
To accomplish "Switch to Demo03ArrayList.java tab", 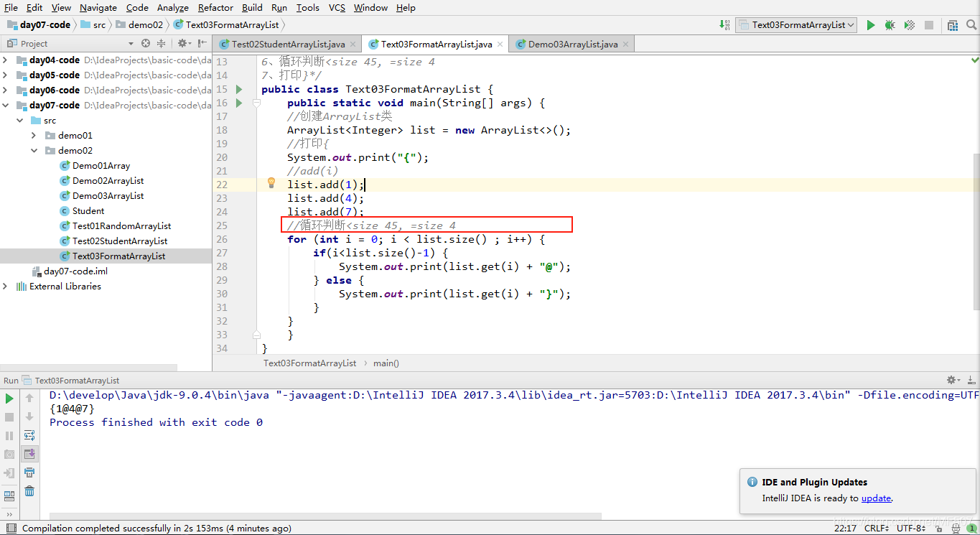I will [x=572, y=44].
